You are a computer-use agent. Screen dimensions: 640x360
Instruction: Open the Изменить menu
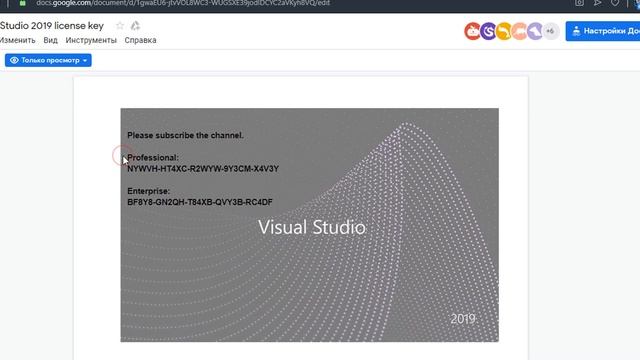click(18, 40)
